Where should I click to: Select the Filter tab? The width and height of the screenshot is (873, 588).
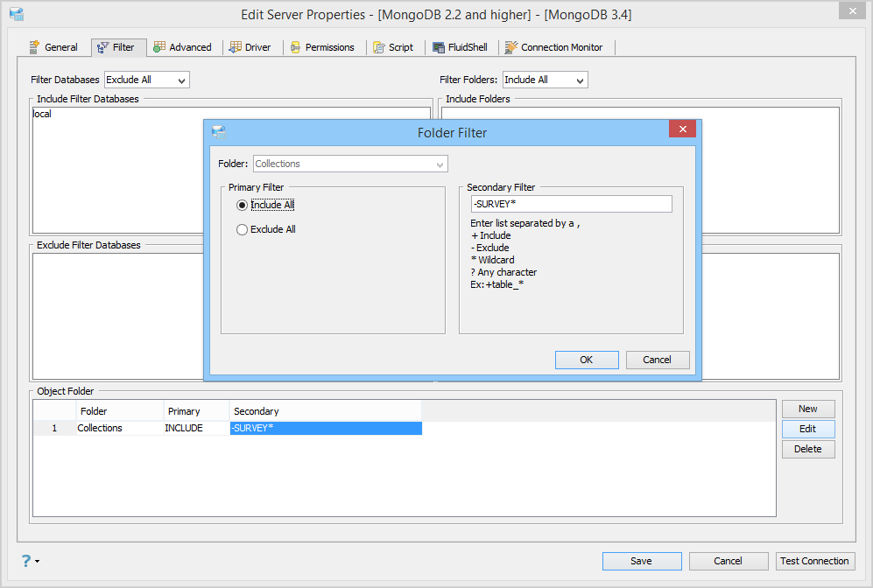118,48
